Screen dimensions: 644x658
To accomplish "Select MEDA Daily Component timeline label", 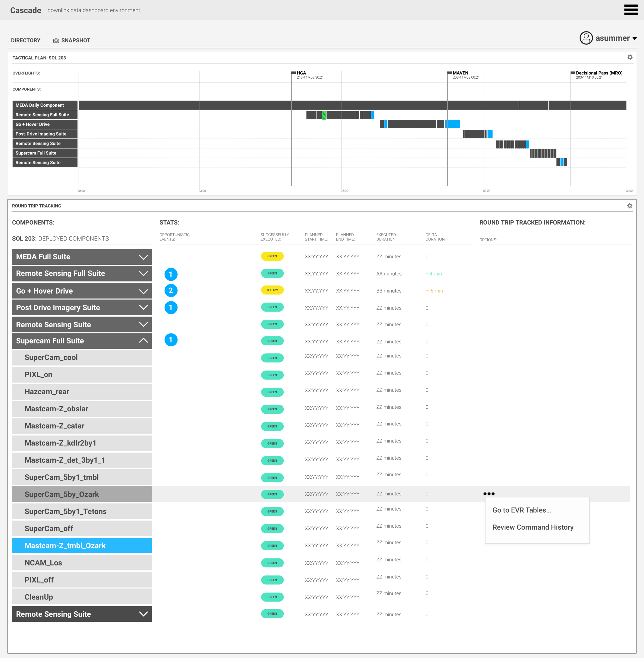I will click(45, 105).
